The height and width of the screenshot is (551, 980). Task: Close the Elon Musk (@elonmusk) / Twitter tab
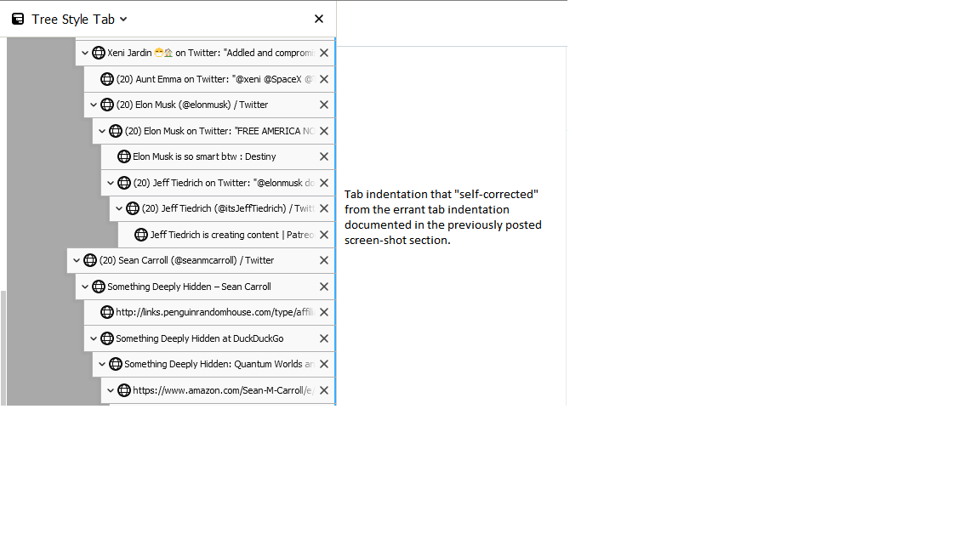[x=324, y=105]
